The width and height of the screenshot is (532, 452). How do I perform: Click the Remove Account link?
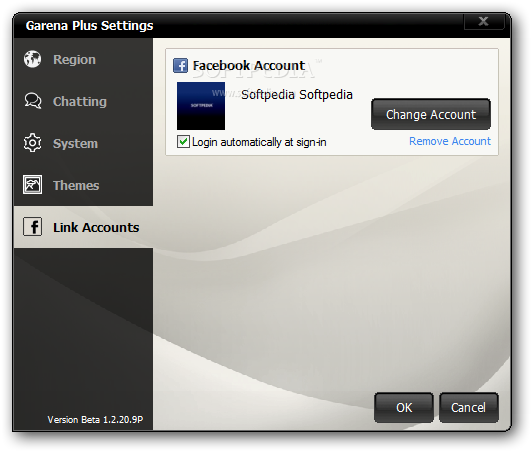tap(450, 141)
